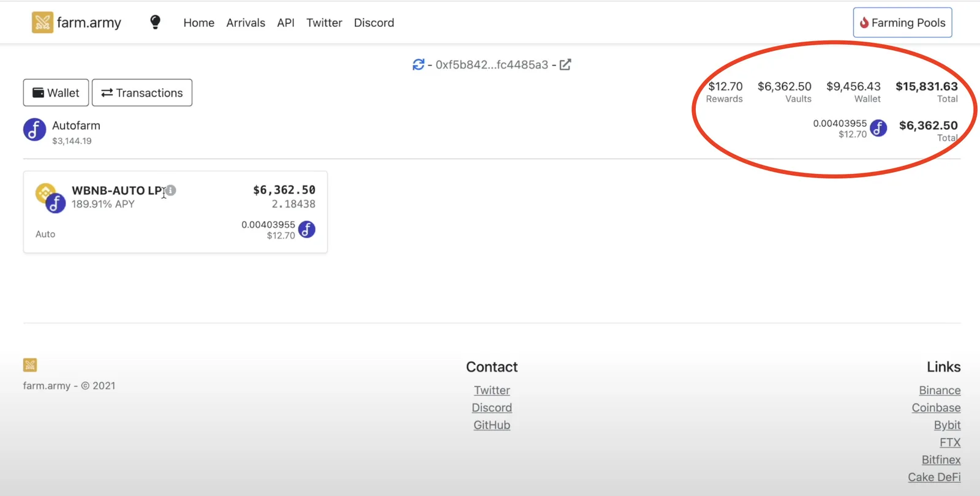Click the 189.91% APY text
This screenshot has height=496, width=980.
pyautogui.click(x=103, y=204)
